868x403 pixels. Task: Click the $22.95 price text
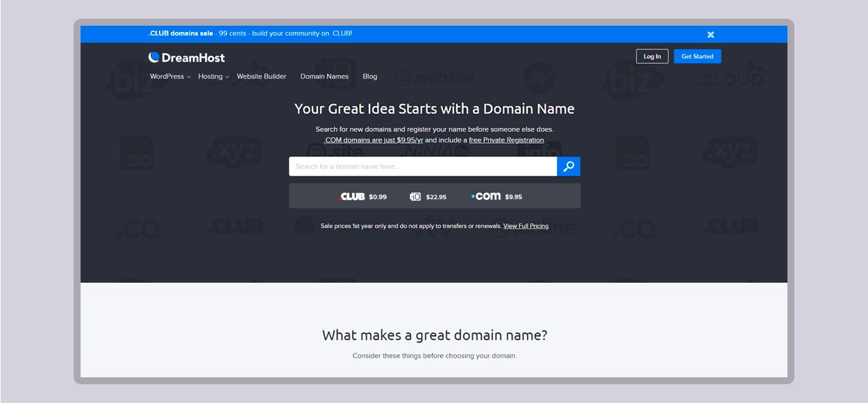436,197
